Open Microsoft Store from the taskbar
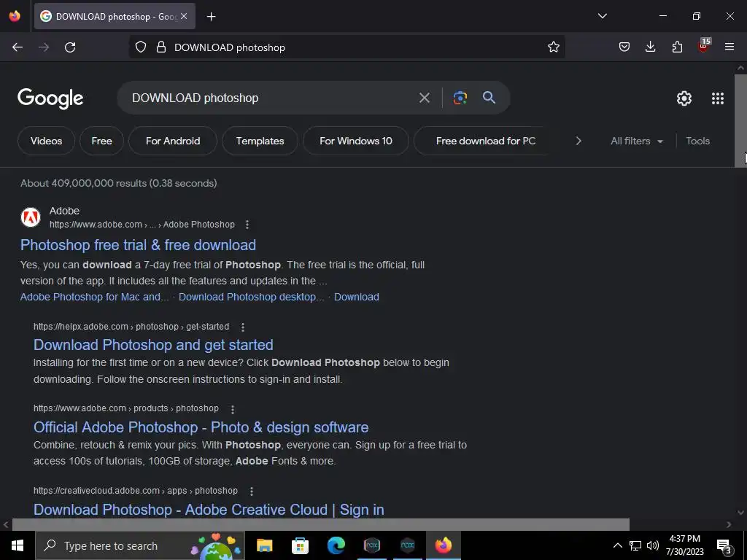 point(300,545)
